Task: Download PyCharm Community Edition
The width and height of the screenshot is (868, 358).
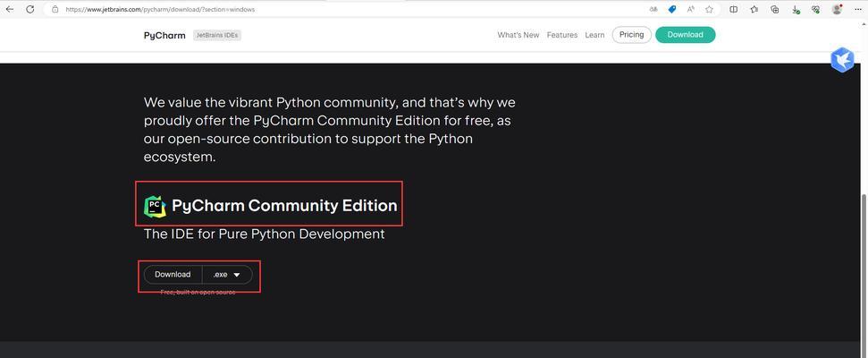Action: coord(173,275)
